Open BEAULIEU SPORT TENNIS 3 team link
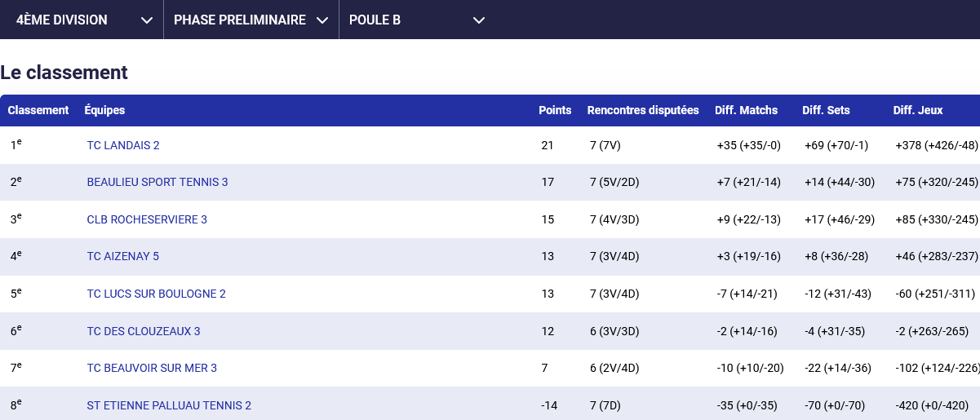The image size is (980, 420). point(157,182)
